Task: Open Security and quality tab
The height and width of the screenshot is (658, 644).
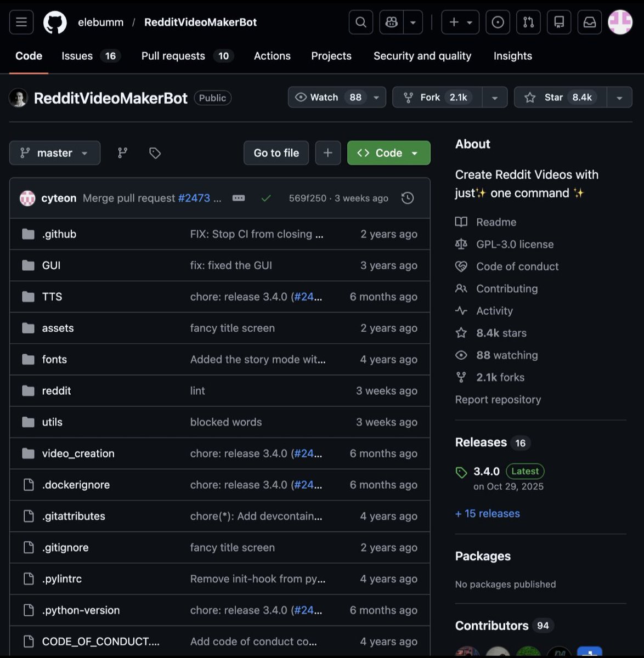Action: (422, 56)
